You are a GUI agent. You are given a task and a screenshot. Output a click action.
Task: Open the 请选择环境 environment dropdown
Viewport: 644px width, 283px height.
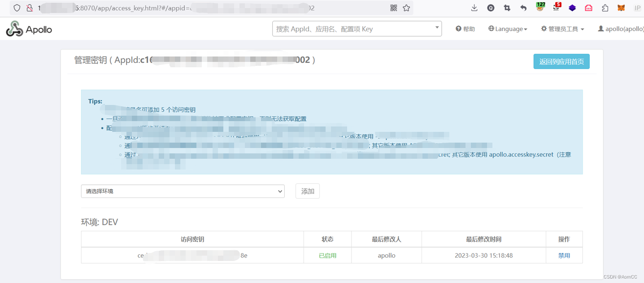point(183,191)
